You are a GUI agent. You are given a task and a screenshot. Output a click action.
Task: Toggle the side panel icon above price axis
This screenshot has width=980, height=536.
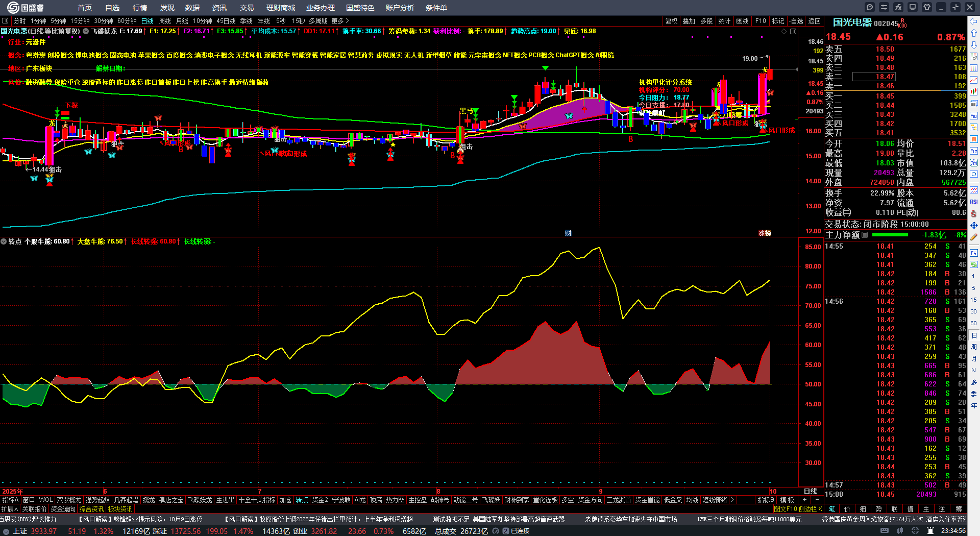(x=793, y=31)
